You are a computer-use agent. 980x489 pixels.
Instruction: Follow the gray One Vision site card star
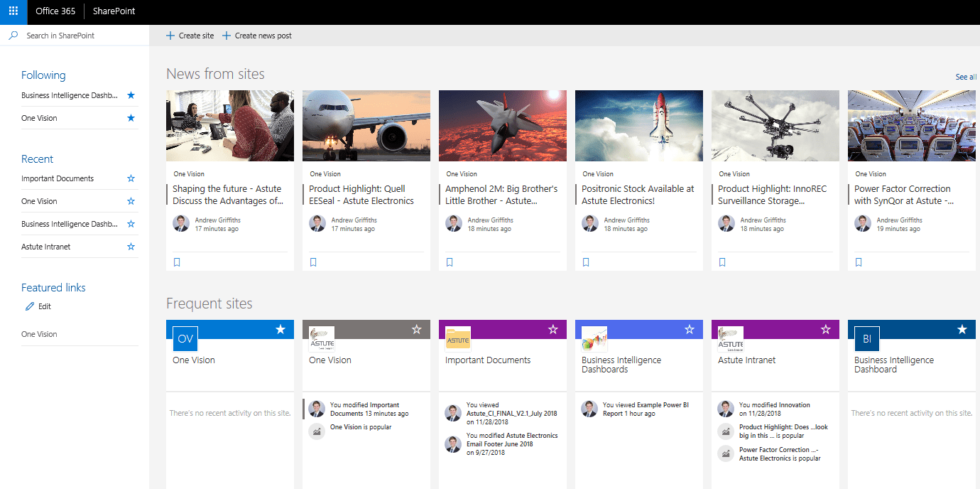coord(417,329)
